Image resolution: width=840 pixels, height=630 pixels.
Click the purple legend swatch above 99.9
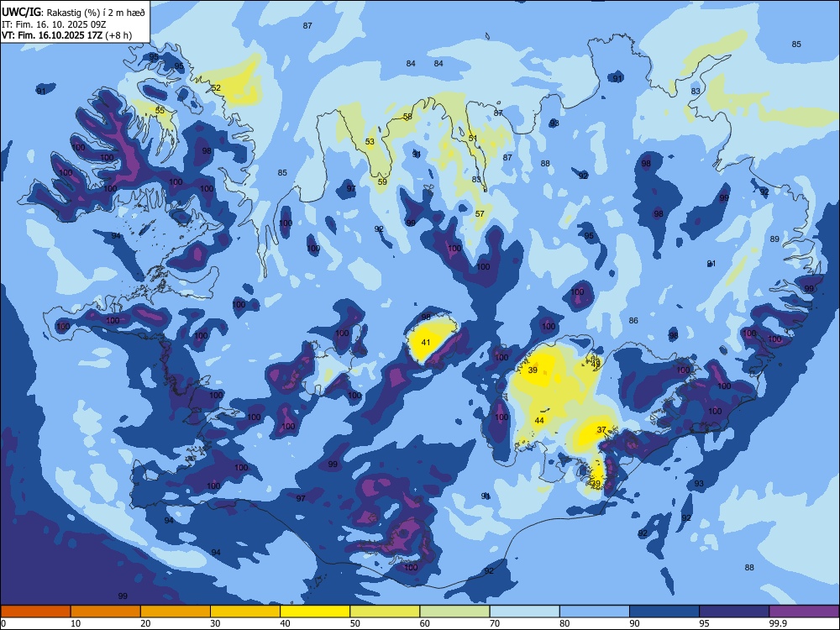805,612
